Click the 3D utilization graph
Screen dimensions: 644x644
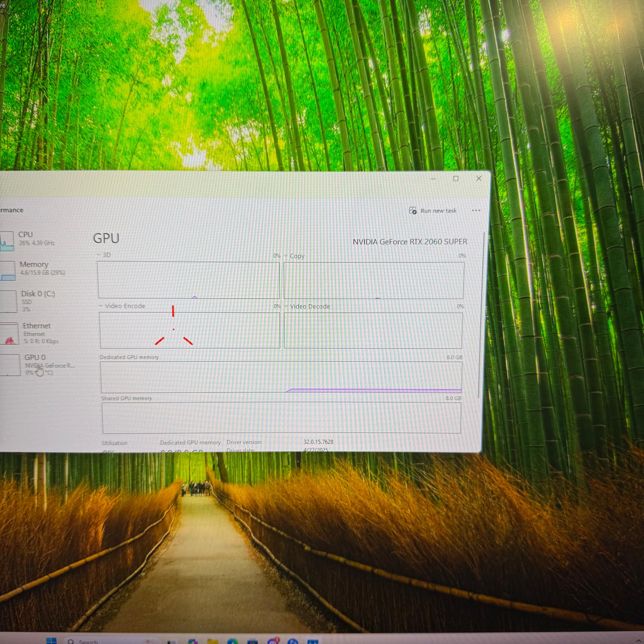189,280
